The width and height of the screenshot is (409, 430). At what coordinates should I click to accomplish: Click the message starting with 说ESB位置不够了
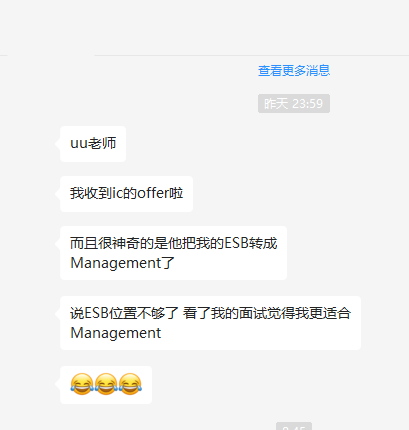pyautogui.click(x=210, y=323)
